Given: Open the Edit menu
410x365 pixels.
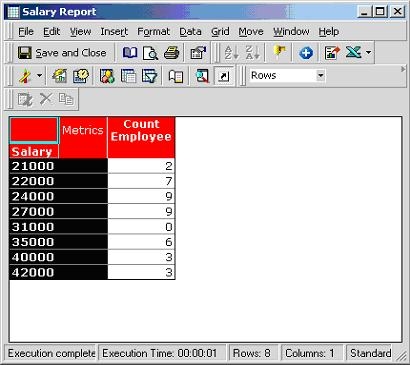Looking at the screenshot, I should pyautogui.click(x=51, y=32).
